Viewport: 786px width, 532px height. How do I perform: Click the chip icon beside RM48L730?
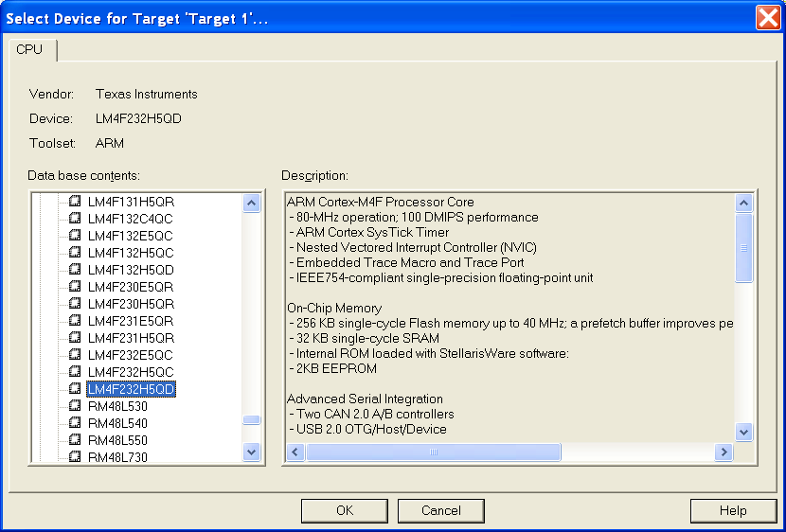[75, 456]
